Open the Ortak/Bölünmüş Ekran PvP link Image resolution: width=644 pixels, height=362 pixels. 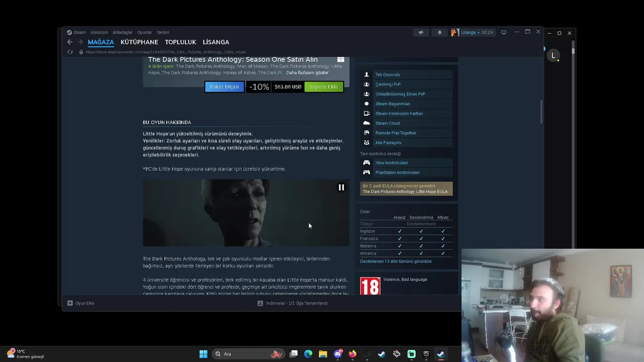[400, 94]
